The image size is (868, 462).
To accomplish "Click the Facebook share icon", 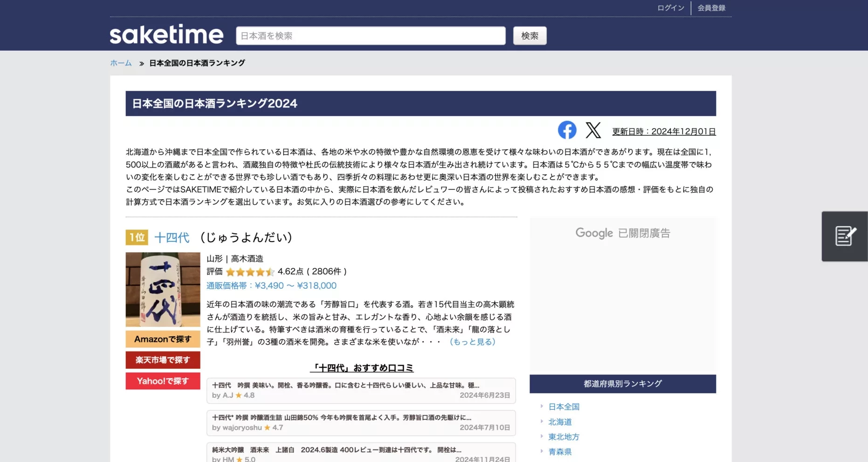I will coord(567,130).
